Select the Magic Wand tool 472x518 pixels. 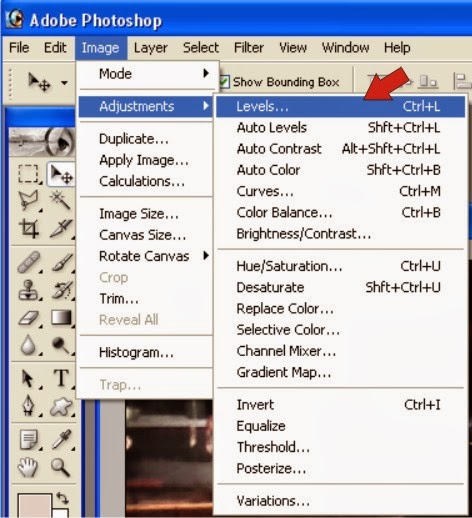pyautogui.click(x=61, y=201)
